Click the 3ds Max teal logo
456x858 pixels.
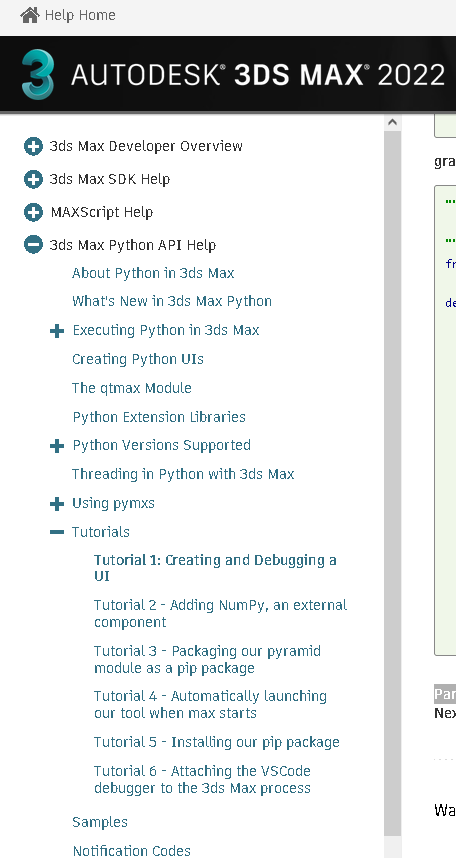38,74
